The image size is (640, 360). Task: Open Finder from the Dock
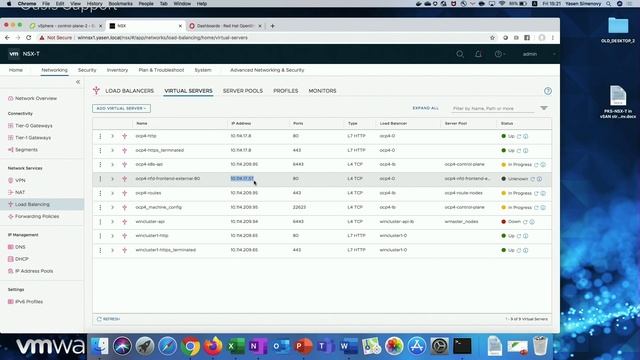click(100, 346)
